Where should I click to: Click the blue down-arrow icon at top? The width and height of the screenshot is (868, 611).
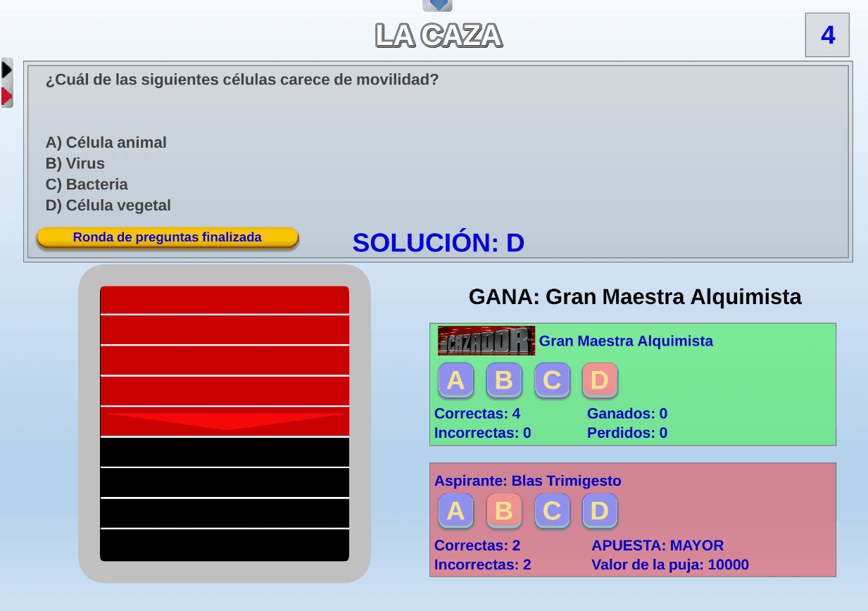437,5
